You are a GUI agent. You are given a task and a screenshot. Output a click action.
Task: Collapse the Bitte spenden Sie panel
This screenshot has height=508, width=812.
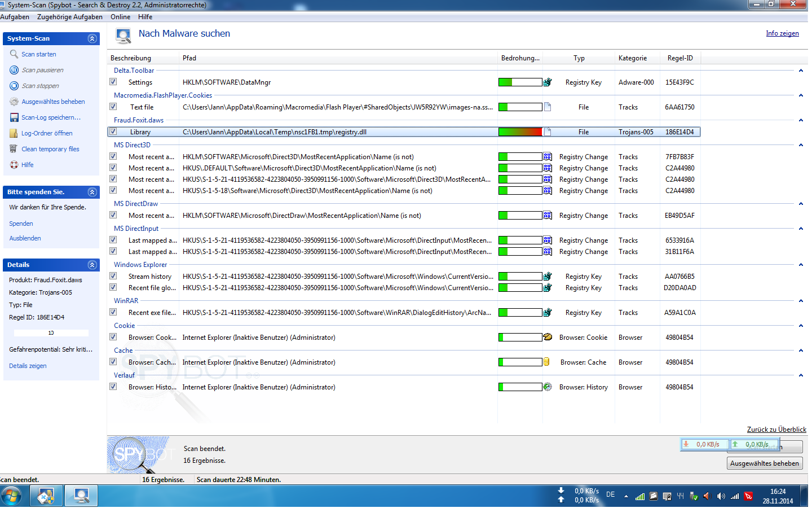(x=92, y=192)
